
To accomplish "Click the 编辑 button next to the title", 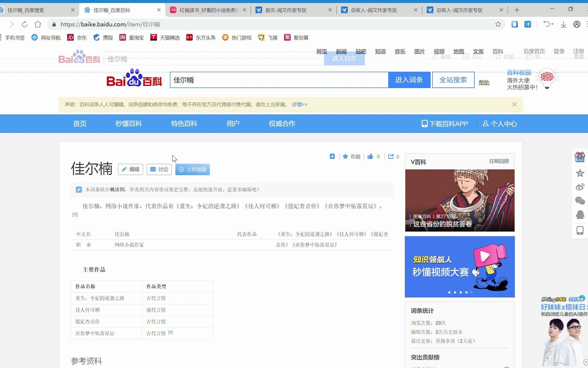I will 130,169.
